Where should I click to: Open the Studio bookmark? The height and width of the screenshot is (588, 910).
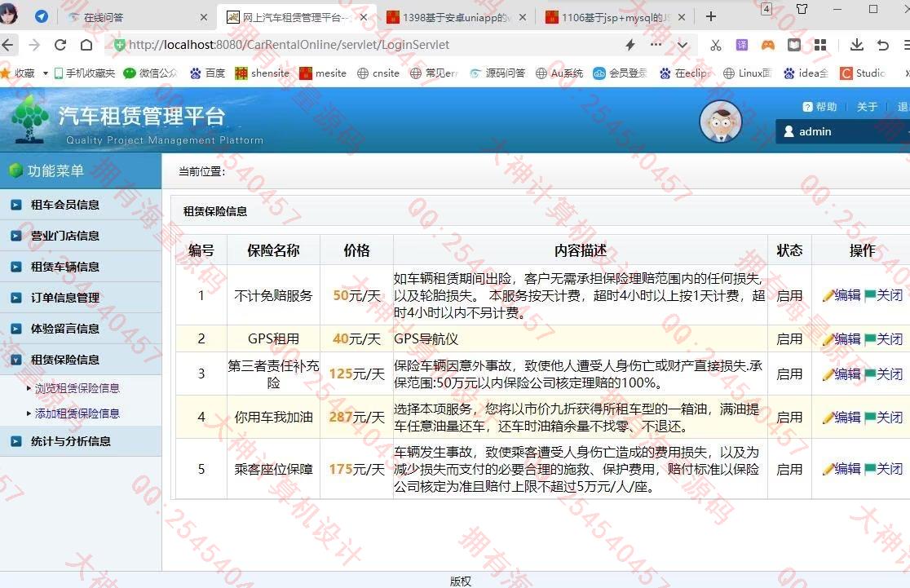(x=863, y=73)
